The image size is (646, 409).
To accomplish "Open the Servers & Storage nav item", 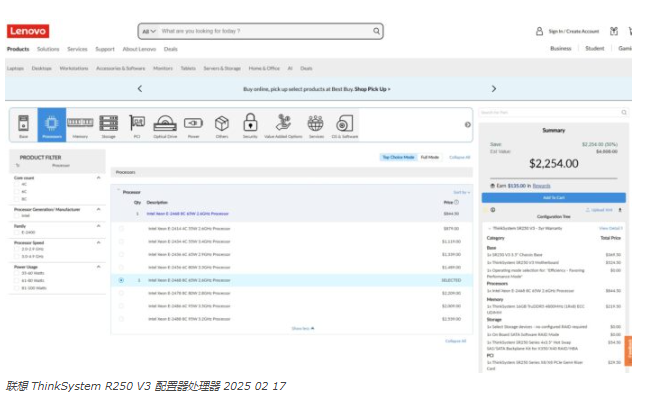I will point(222,68).
